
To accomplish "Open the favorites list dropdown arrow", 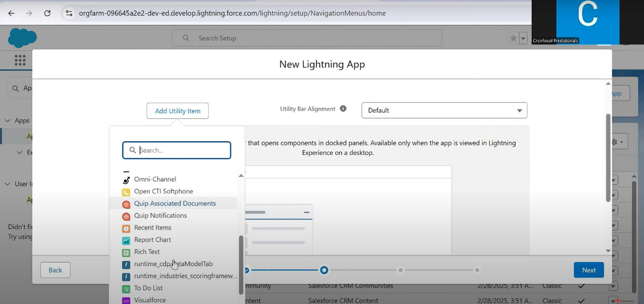I will tap(523, 39).
